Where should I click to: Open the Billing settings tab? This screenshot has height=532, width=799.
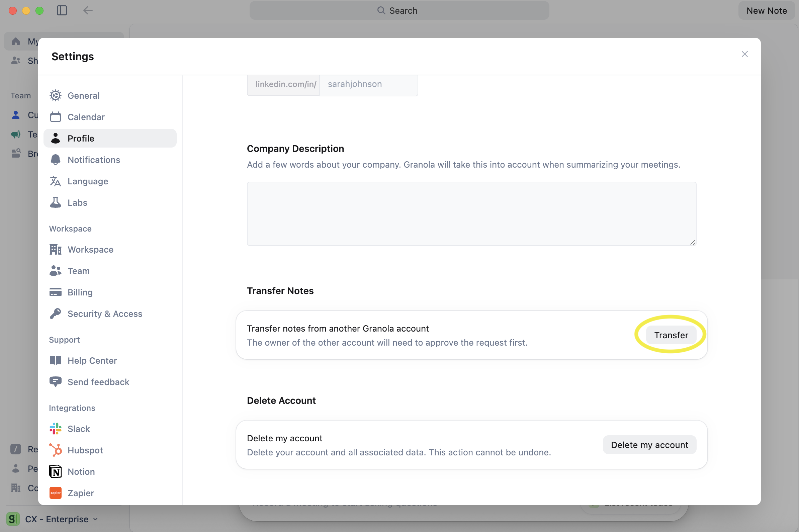pos(80,292)
